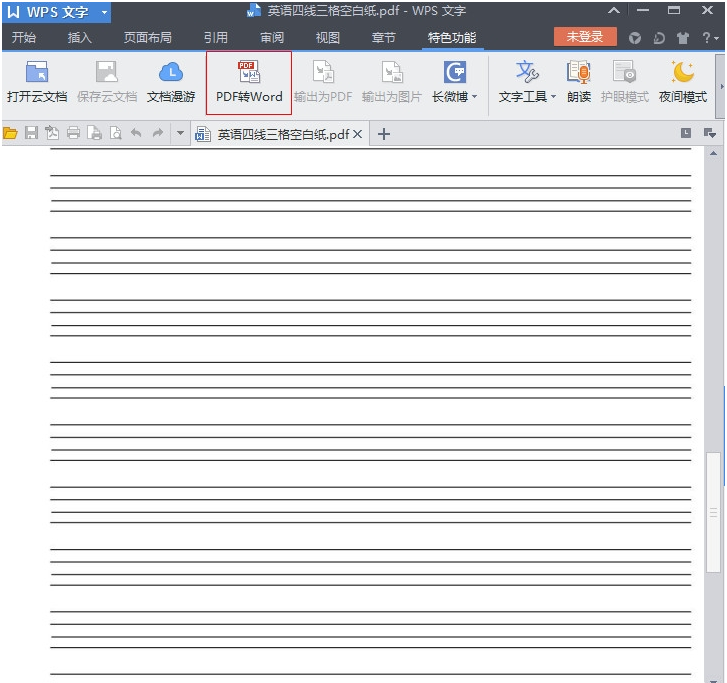Open the 页面布局 ribbon tab
Screen dimensions: 727x683
click(147, 38)
